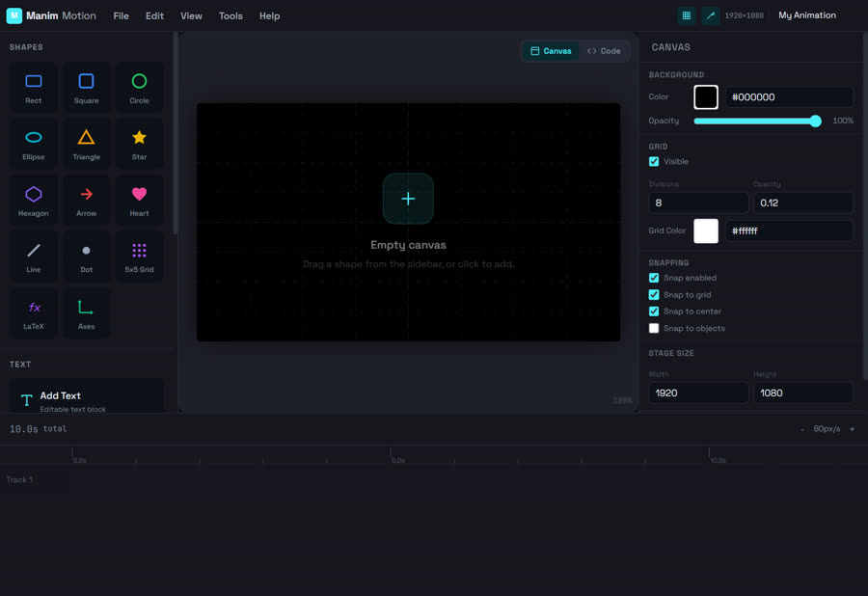This screenshot has width=868, height=596.
Task: Click the 10.0s timeline marker
Action: (x=718, y=460)
